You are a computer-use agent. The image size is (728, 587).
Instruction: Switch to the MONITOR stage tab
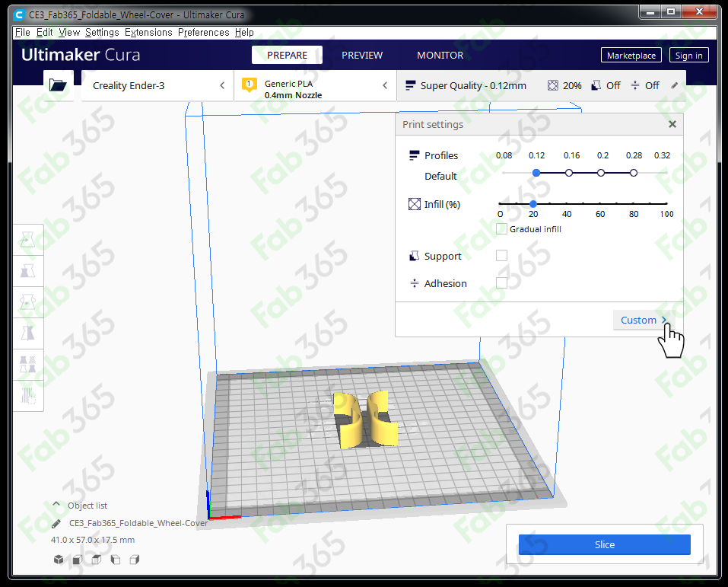440,55
